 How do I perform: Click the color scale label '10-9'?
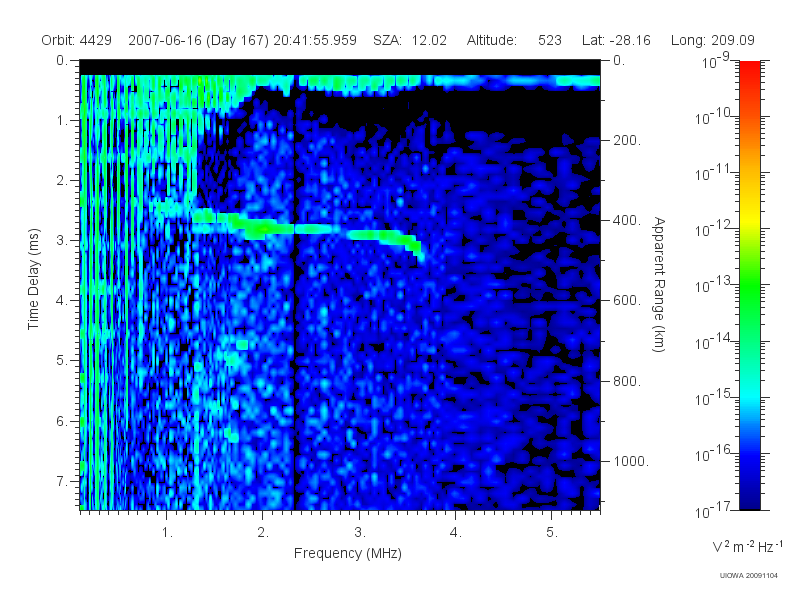pyautogui.click(x=716, y=61)
